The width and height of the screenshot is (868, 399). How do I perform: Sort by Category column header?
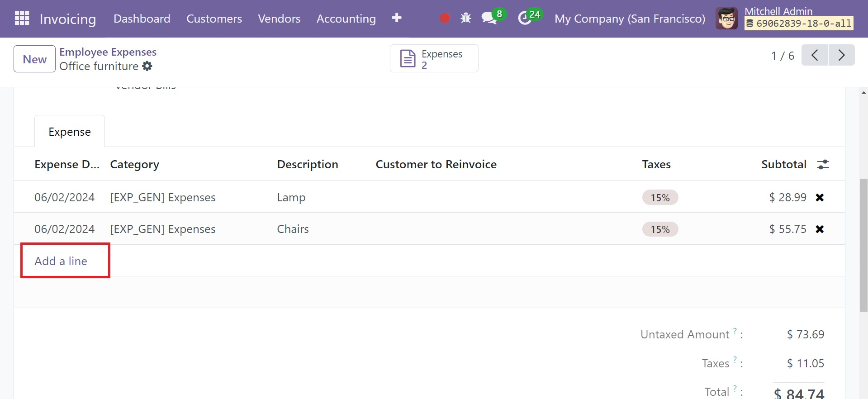(135, 164)
